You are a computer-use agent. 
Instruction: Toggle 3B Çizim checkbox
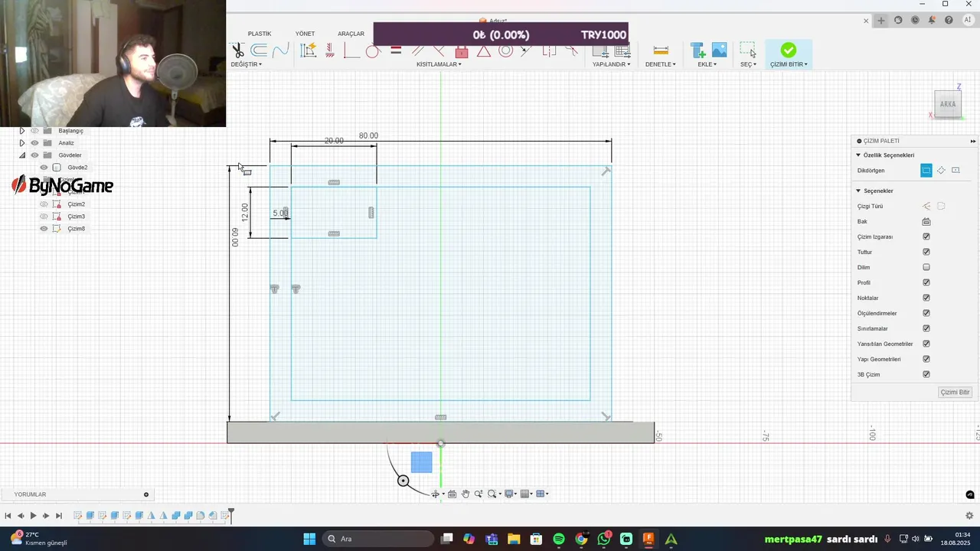click(x=926, y=374)
